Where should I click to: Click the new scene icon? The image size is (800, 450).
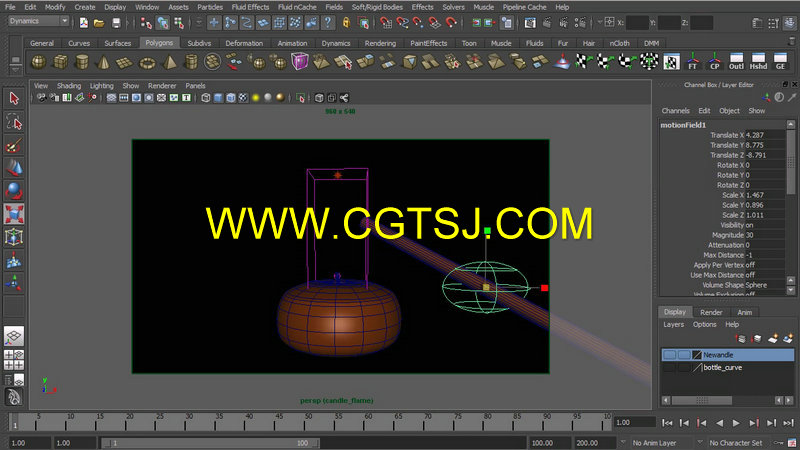83,22
